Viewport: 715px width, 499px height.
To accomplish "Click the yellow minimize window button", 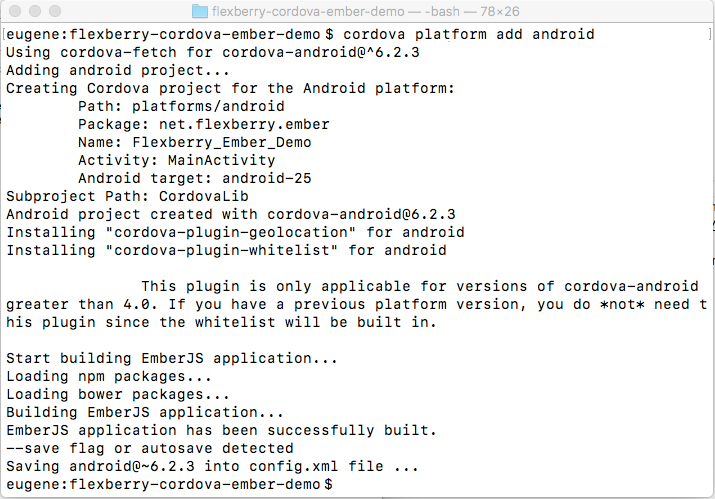I will coord(35,11).
